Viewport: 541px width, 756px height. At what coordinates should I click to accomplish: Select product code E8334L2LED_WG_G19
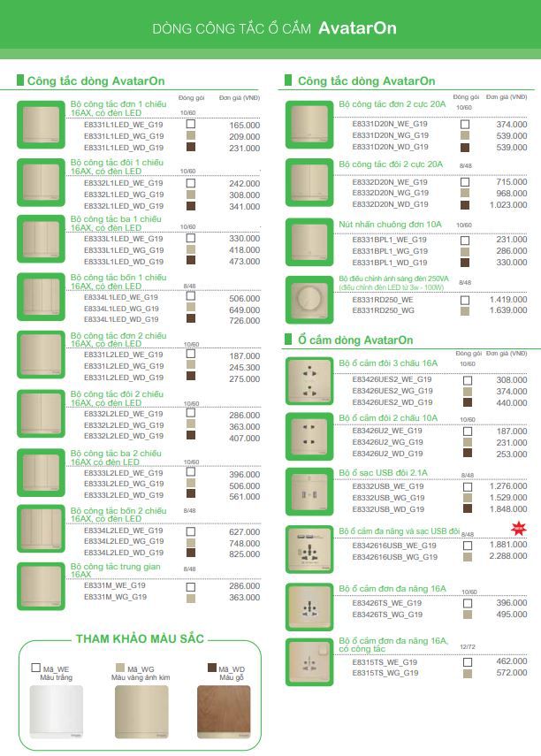click(124, 541)
